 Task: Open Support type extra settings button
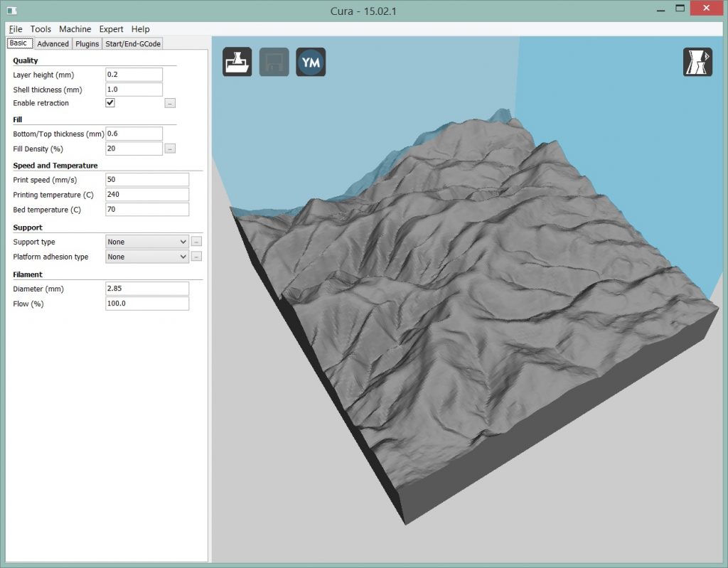tap(197, 242)
